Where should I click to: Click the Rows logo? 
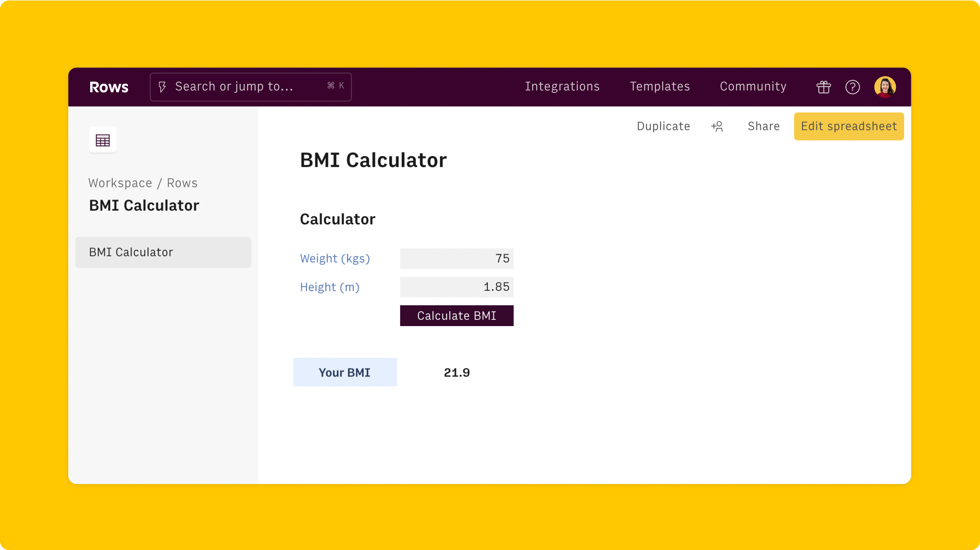(x=108, y=87)
